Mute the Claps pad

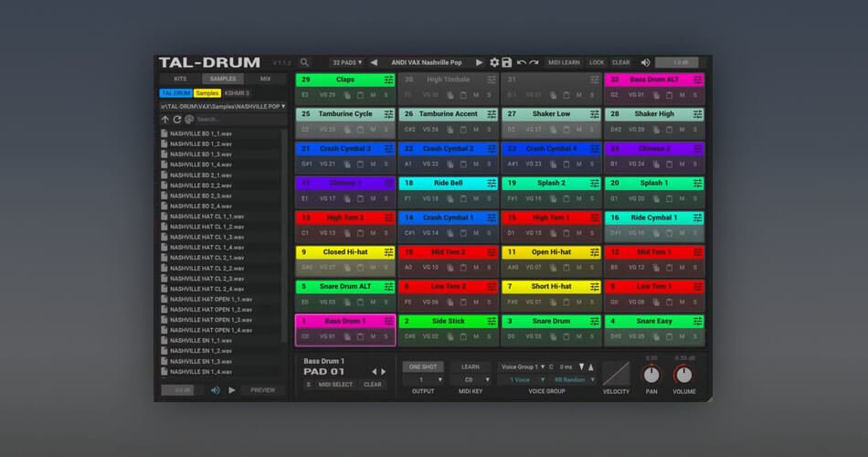coord(373,95)
